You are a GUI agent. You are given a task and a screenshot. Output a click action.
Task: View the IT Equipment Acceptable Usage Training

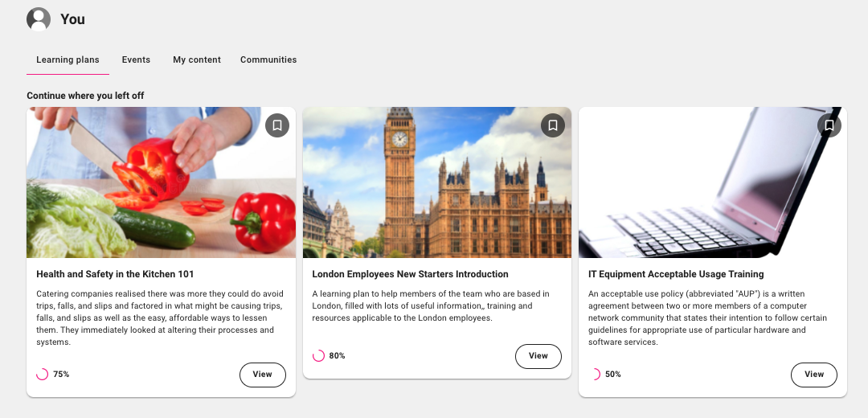tap(814, 375)
